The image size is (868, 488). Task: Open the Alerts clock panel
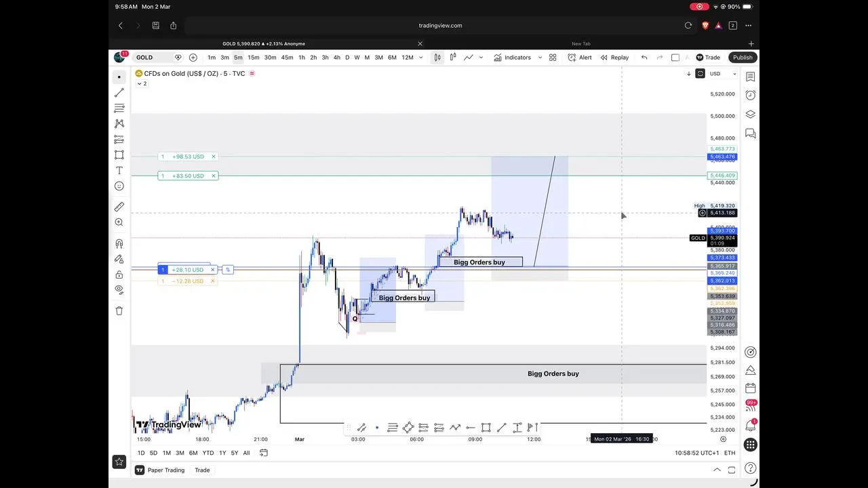[750, 96]
